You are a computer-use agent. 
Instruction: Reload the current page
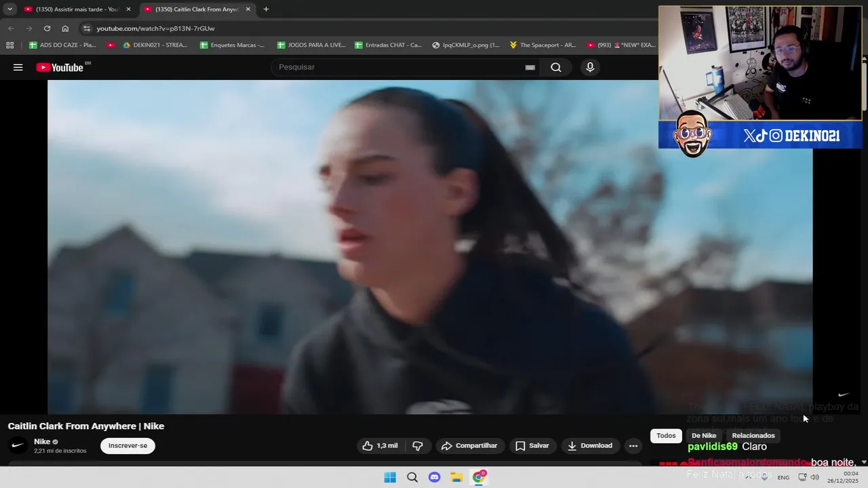click(x=47, y=28)
